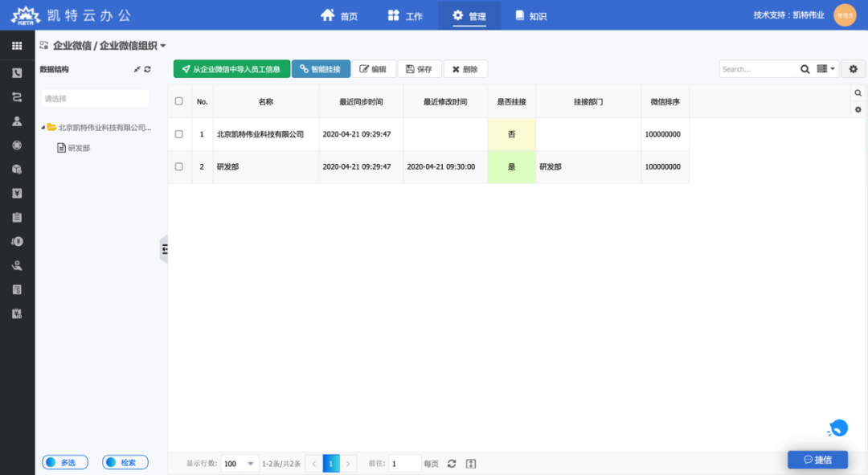The image size is (868, 475).
Task: Sort by 最近修改时间 column header
Action: (x=445, y=101)
